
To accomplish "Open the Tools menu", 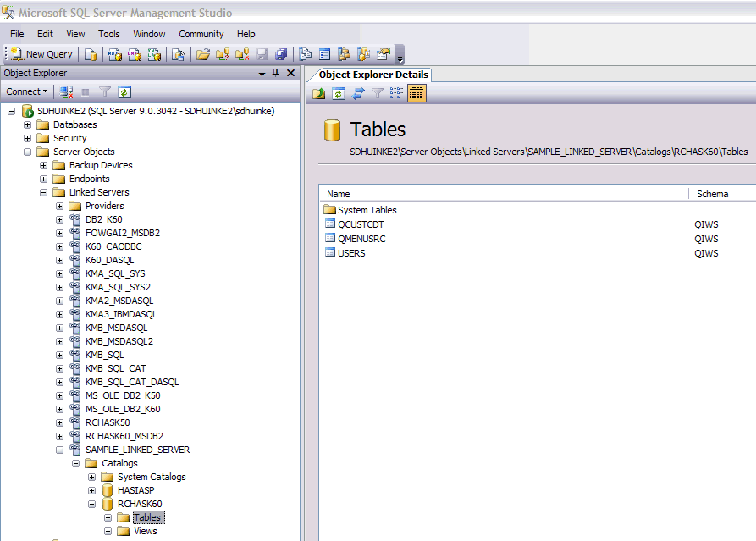I will (109, 34).
